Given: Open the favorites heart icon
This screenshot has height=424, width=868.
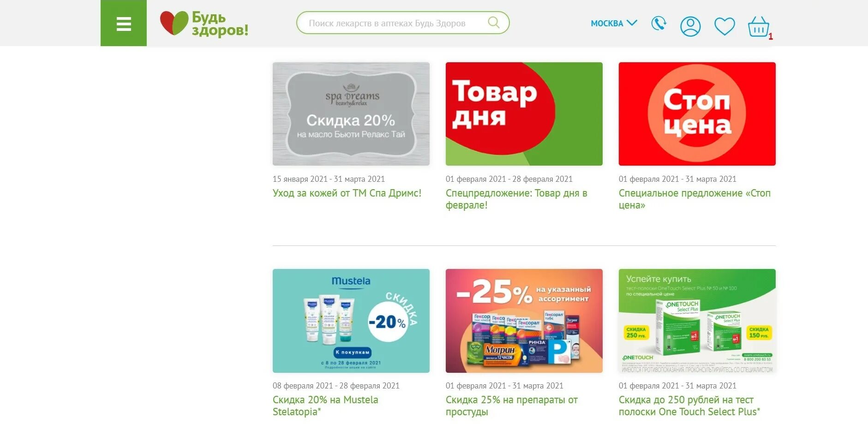Looking at the screenshot, I should pos(724,26).
